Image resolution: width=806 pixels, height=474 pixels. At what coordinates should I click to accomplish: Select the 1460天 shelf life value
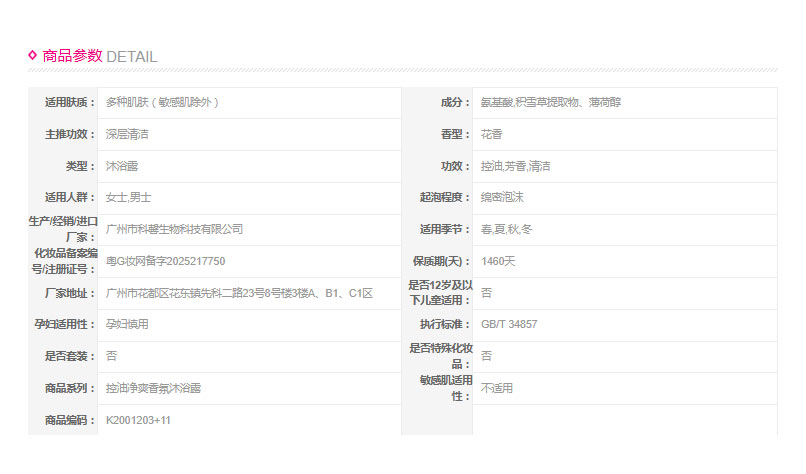pos(499,261)
